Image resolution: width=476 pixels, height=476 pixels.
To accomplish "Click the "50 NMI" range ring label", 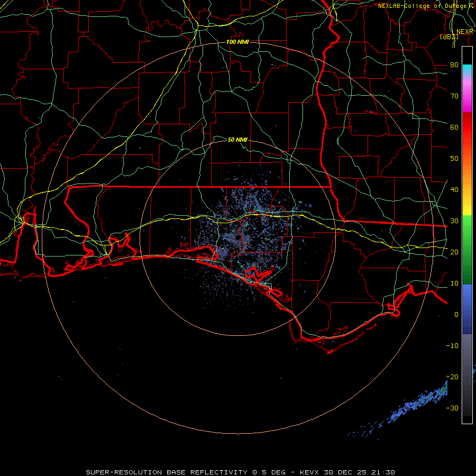I will [x=237, y=140].
